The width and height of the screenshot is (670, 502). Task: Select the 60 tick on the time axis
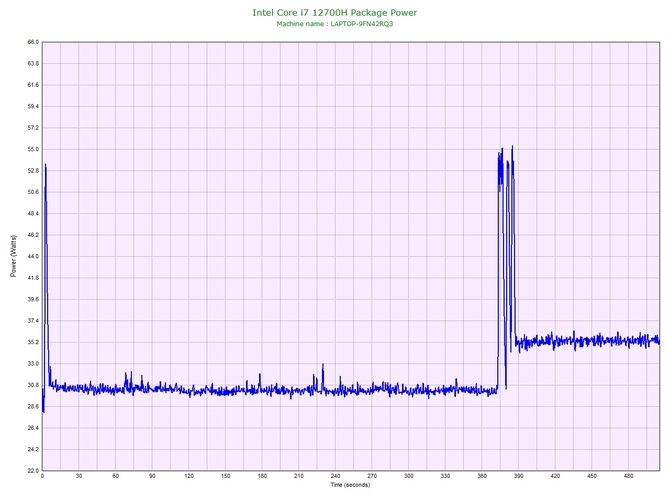(x=115, y=476)
